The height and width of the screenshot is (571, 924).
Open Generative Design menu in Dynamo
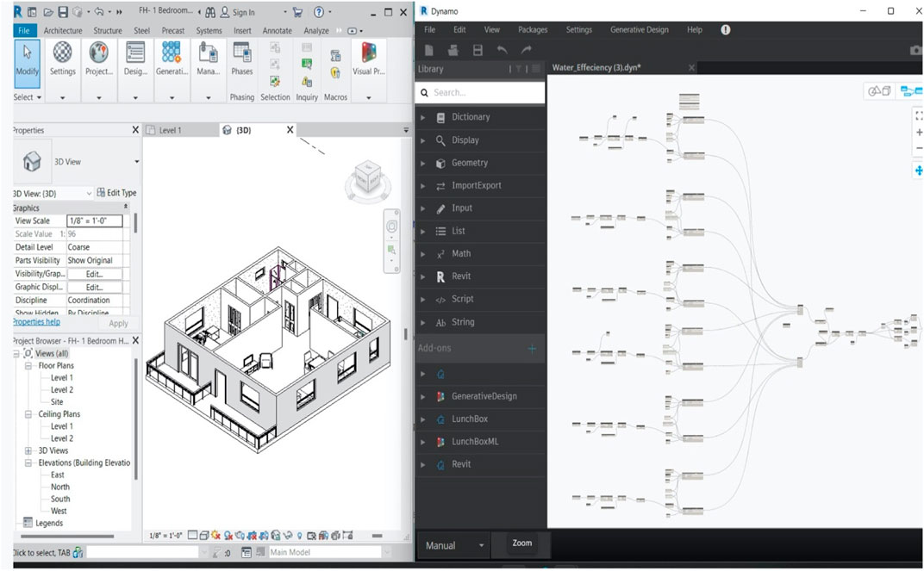640,29
